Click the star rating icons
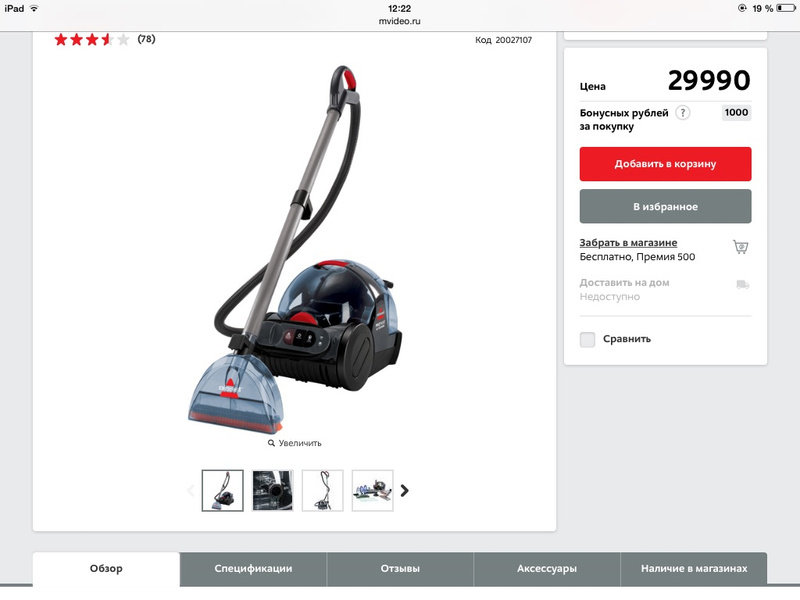The height and width of the screenshot is (600, 800). pyautogui.click(x=92, y=39)
